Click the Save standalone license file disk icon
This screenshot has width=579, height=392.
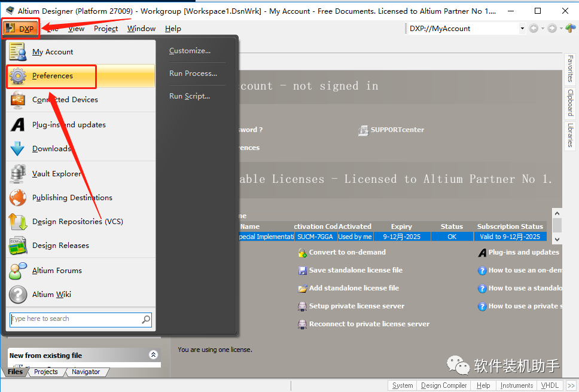[303, 271]
